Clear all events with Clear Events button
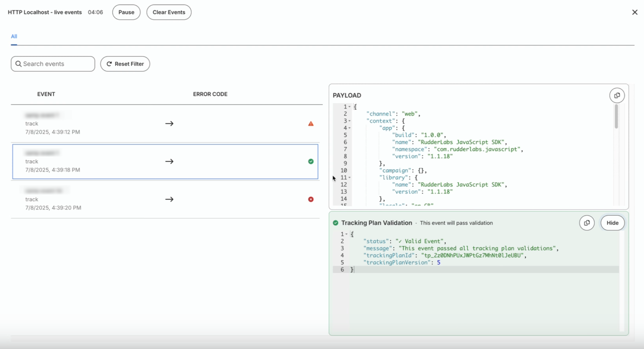 pyautogui.click(x=169, y=12)
